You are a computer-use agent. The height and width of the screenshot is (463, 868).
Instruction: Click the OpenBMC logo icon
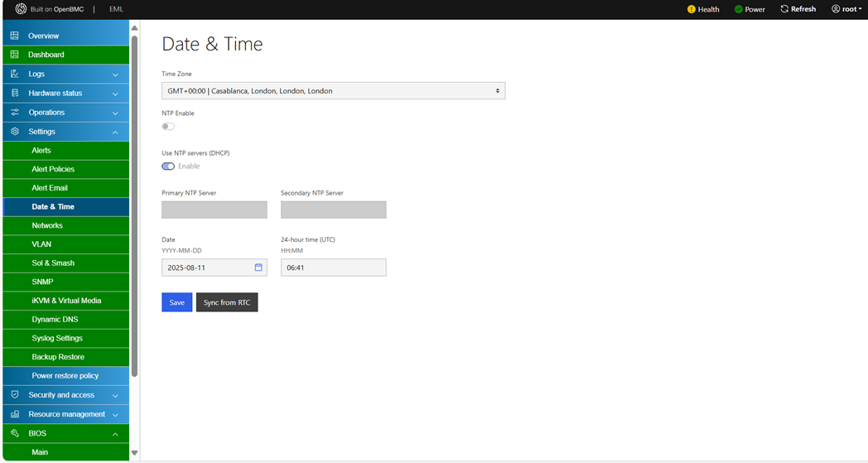(x=21, y=9)
